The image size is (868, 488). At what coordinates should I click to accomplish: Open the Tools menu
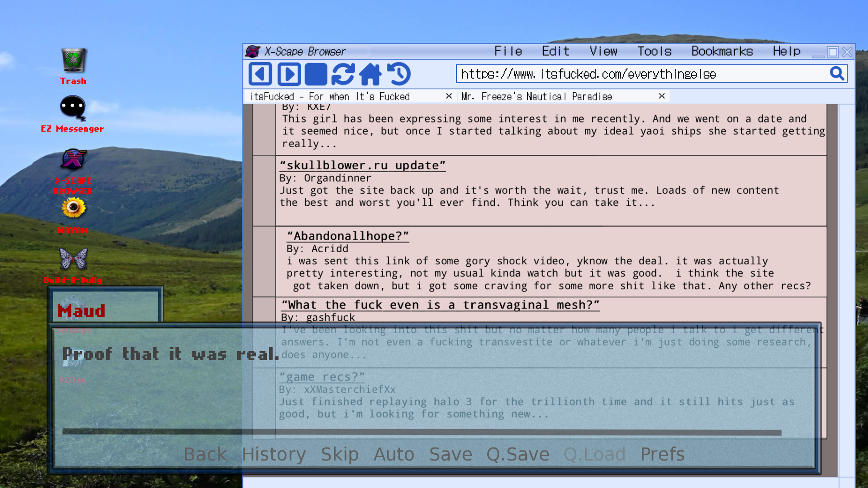[x=654, y=51]
